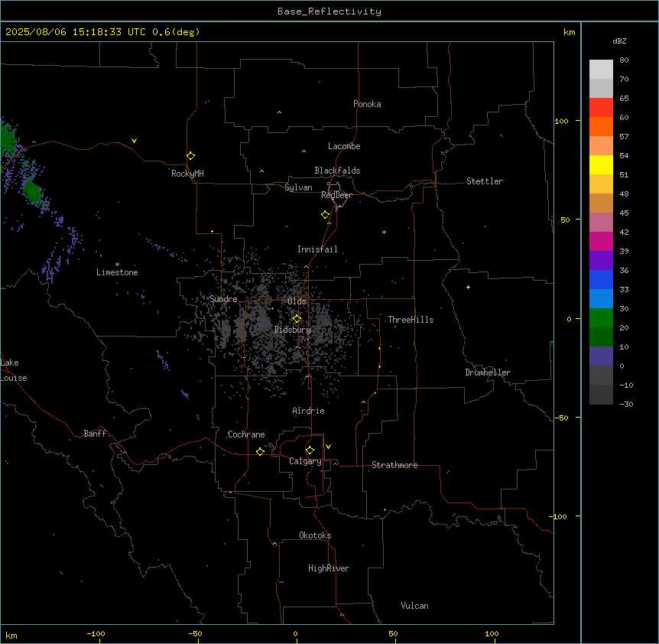Click the dBZ legend heading
The width and height of the screenshot is (659, 644).
click(619, 41)
